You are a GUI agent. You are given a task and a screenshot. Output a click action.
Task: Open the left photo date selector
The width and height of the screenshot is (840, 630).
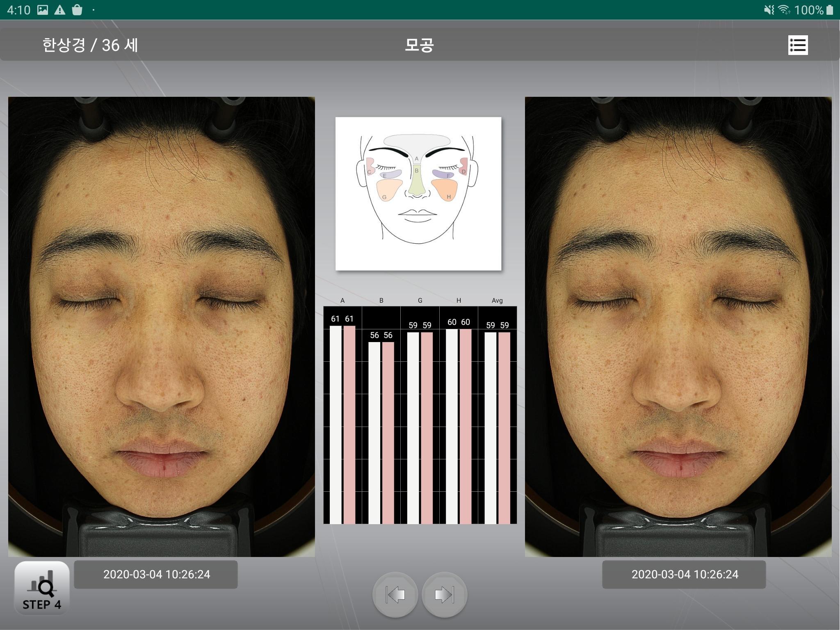tap(156, 574)
